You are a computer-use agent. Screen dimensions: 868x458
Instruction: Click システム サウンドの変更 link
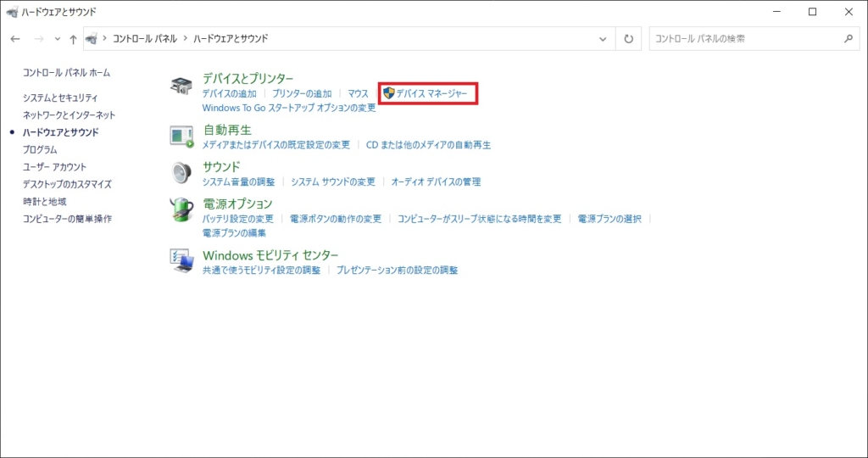pos(333,182)
